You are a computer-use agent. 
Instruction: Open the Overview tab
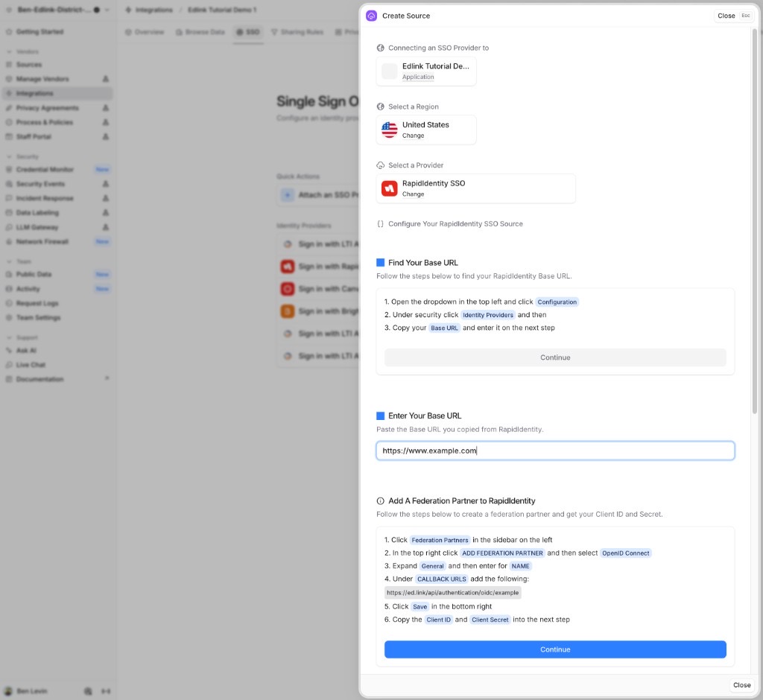[145, 32]
